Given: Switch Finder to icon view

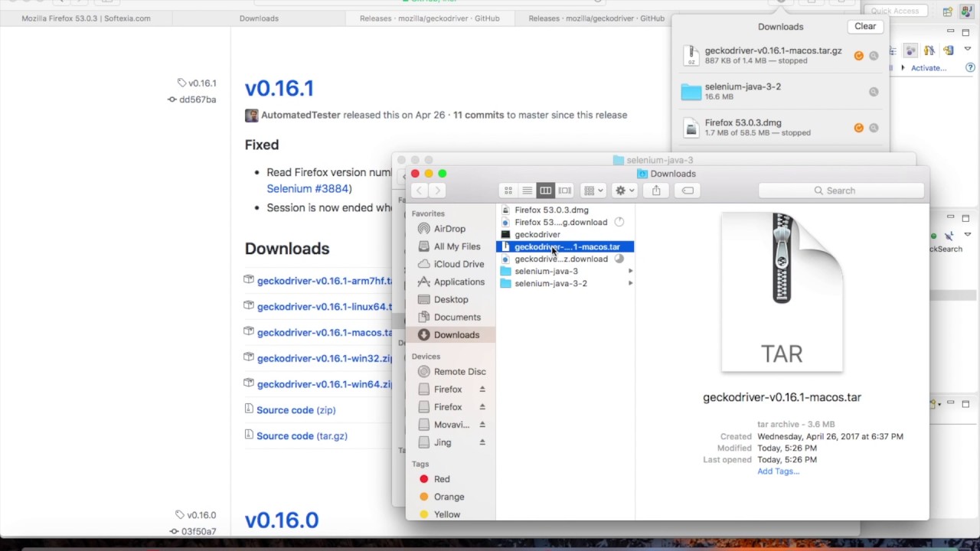Looking at the screenshot, I should pos(508,191).
